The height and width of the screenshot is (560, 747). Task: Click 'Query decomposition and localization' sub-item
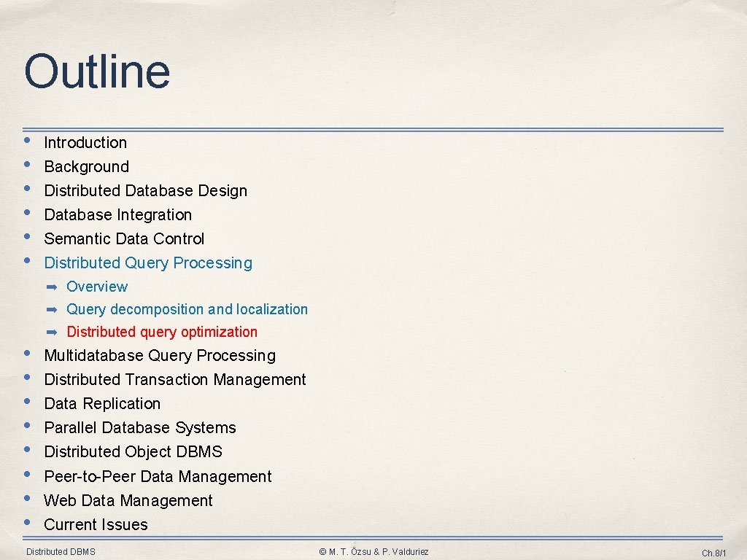point(187,309)
